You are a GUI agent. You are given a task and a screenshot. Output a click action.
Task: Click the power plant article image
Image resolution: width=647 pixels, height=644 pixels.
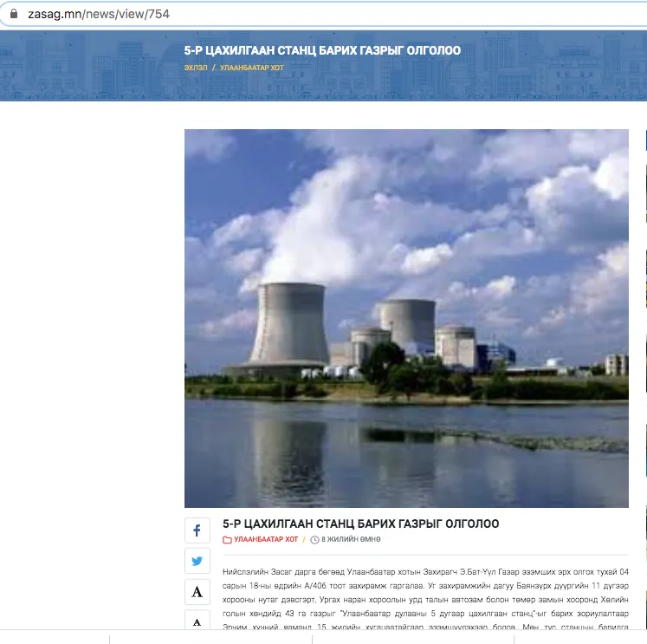click(406, 318)
